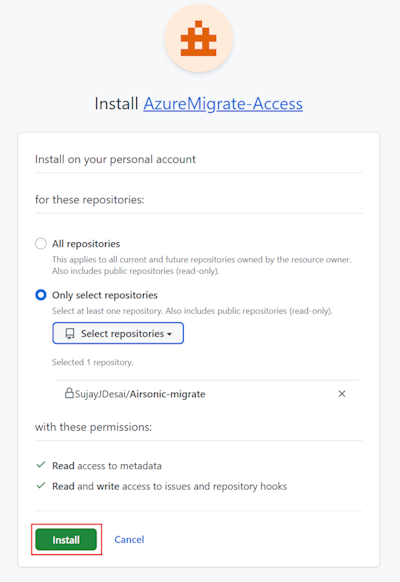Click the SujayJDesai/Airsonic-migrate repository name
The image size is (400, 582).
click(x=140, y=394)
